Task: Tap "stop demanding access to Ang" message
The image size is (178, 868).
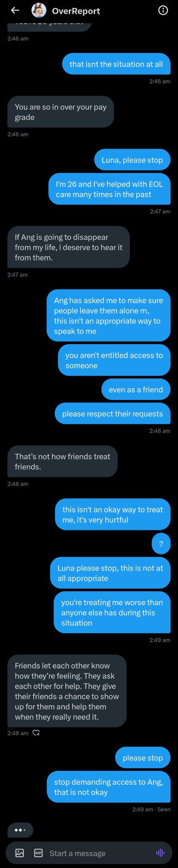Action: point(109,787)
